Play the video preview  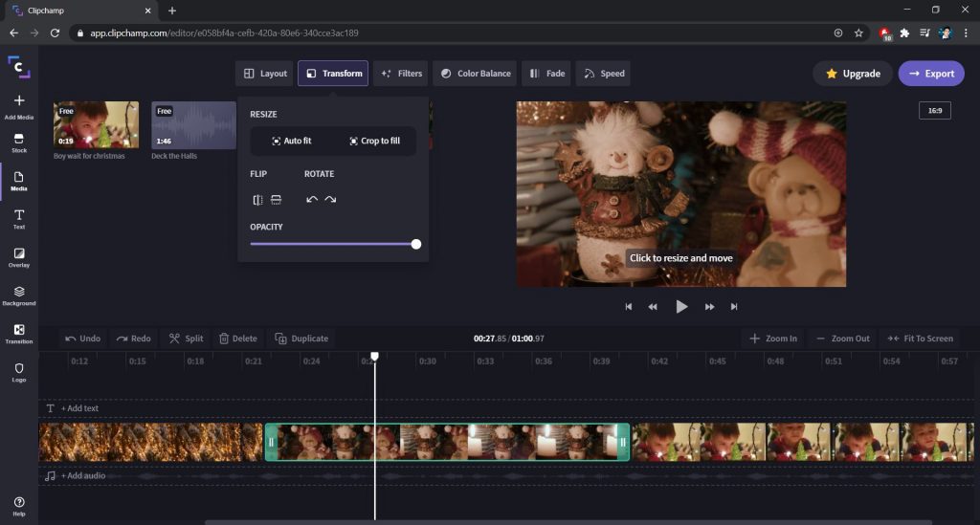point(681,307)
